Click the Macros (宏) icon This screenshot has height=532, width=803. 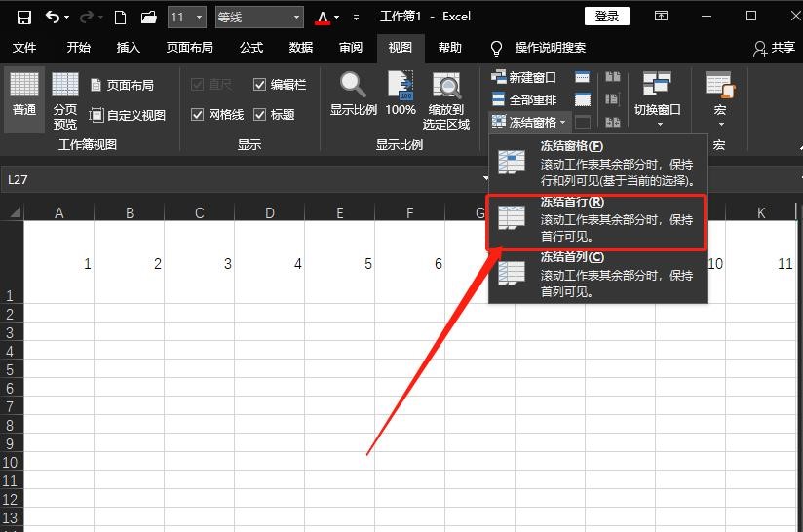(x=720, y=95)
